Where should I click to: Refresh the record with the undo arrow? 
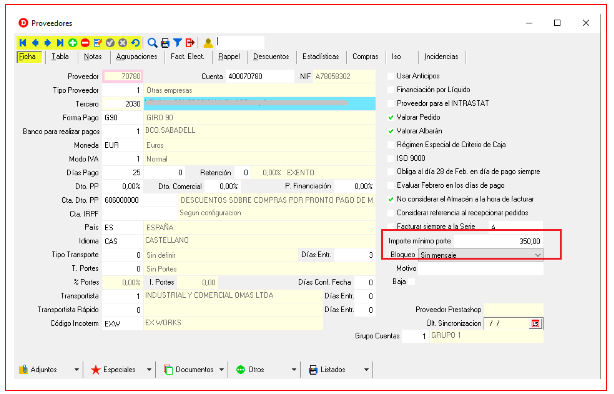click(x=135, y=43)
